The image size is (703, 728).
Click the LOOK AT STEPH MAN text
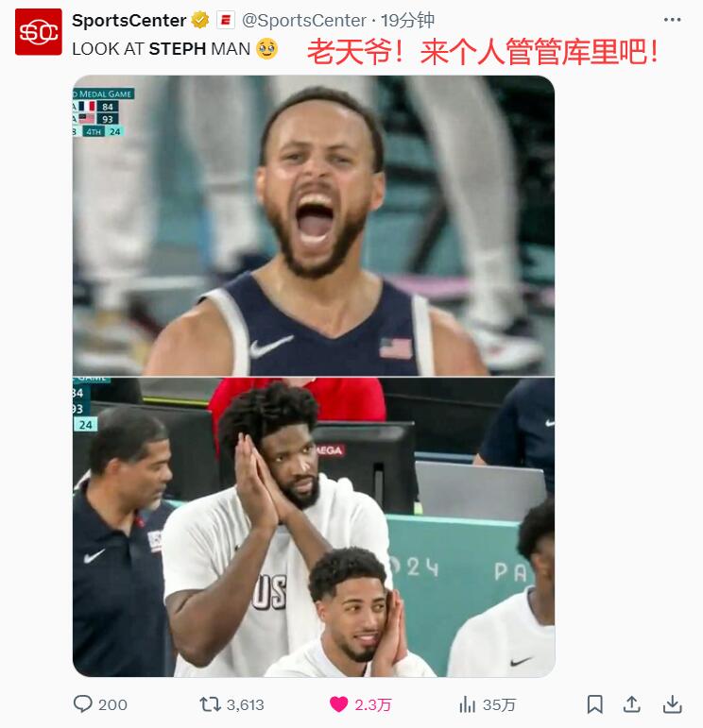tap(162, 49)
